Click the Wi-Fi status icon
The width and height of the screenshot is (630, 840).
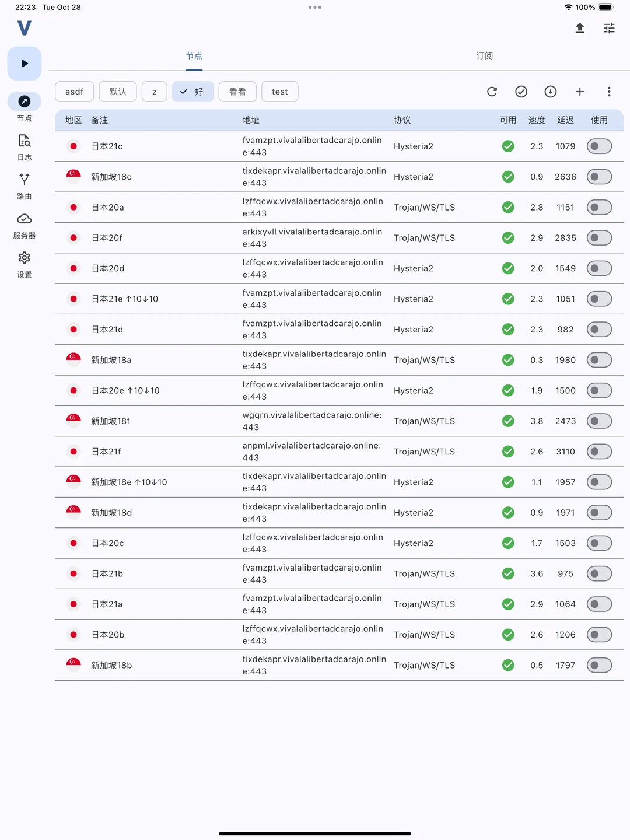568,8
